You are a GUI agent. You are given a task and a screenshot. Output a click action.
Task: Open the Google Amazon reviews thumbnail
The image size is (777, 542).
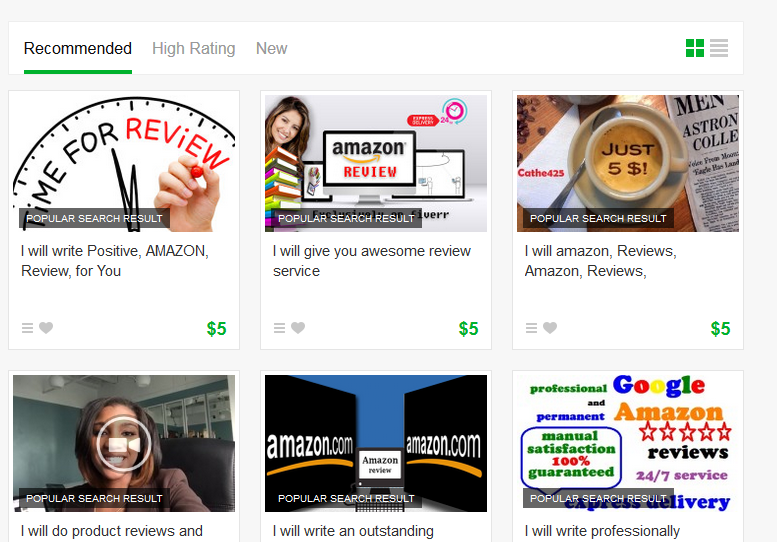628,443
